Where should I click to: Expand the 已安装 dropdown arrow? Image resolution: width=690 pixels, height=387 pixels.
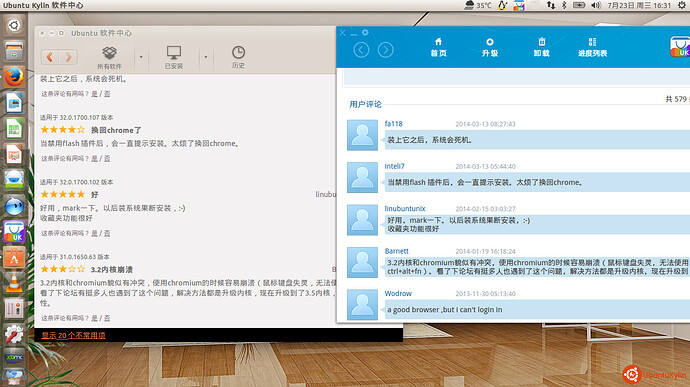(x=206, y=57)
